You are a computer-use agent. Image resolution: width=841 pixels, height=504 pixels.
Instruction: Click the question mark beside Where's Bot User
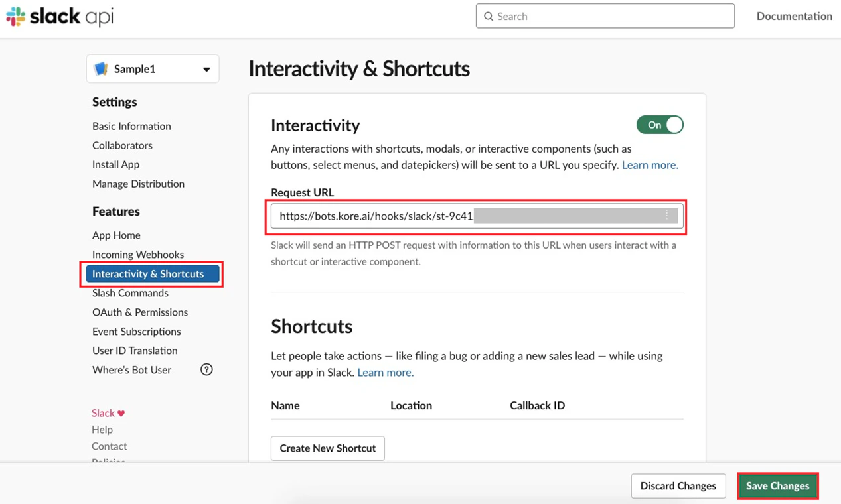206,369
